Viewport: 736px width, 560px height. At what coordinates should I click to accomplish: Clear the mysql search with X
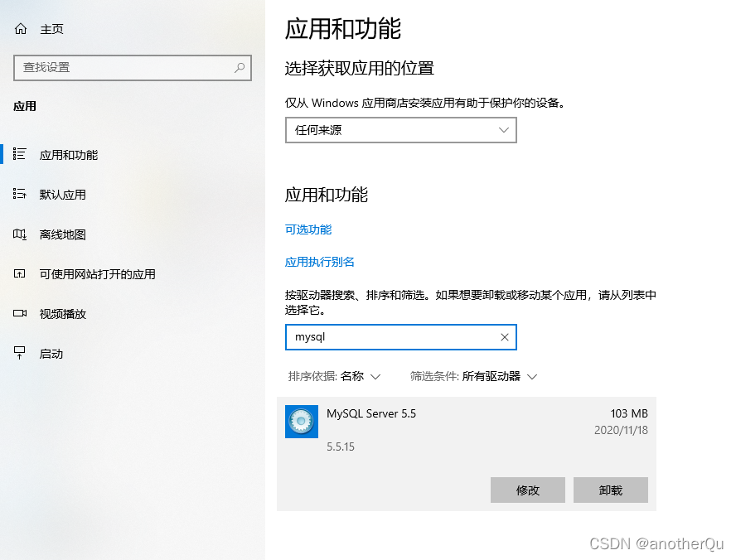pos(505,337)
